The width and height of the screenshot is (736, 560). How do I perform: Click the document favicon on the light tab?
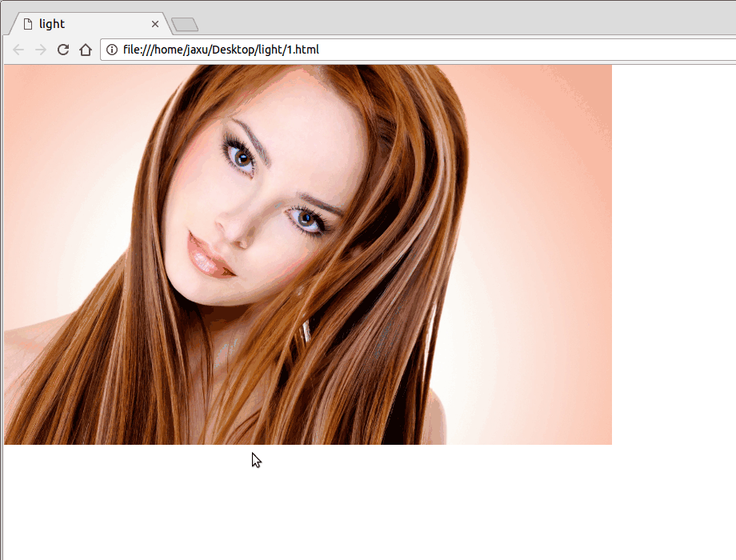coord(28,24)
